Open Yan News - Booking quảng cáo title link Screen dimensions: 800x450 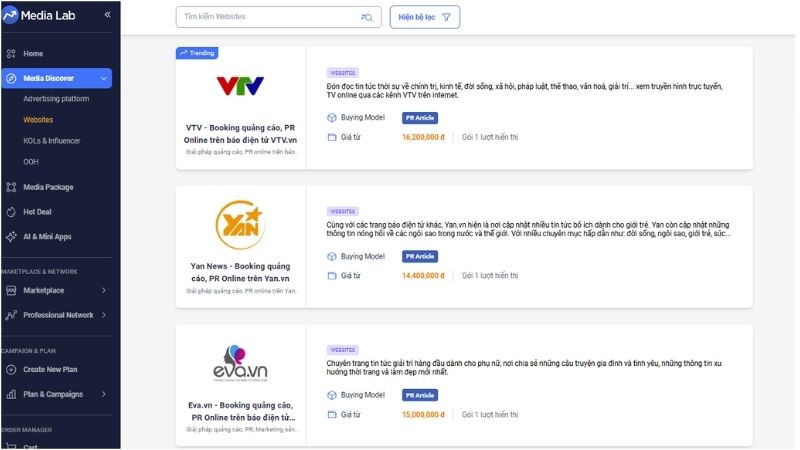pyautogui.click(x=240, y=272)
